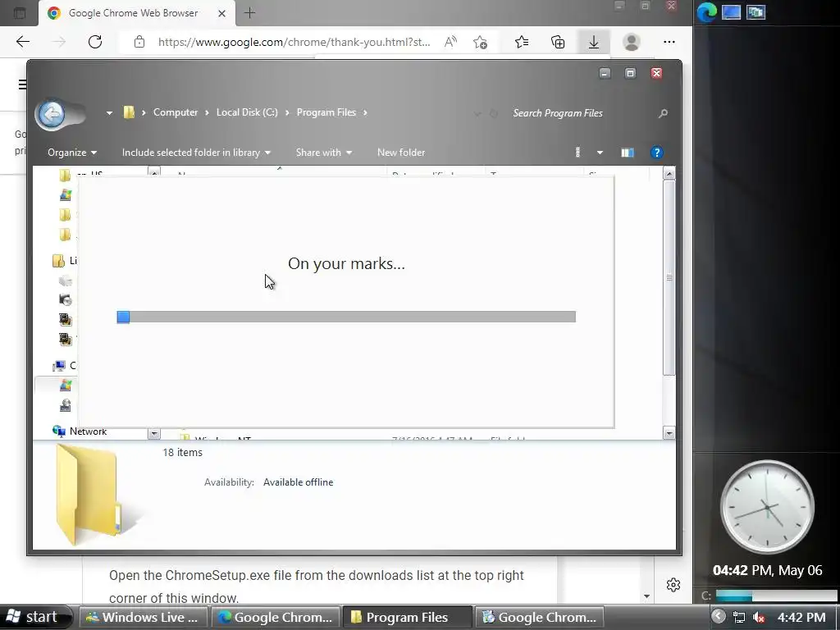Open Edge Settings and more ellipsis

point(669,42)
